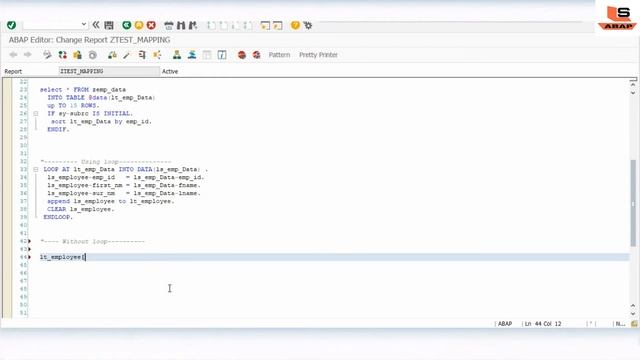This screenshot has width=640, height=360.
Task: Click the 'select * FROM zemp_data' line
Action: coord(83,89)
